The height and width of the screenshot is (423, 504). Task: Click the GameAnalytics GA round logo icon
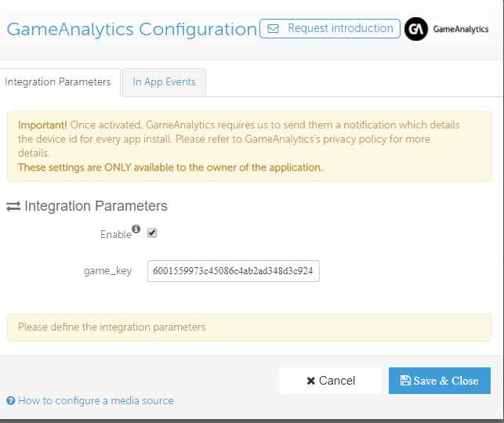[416, 29]
